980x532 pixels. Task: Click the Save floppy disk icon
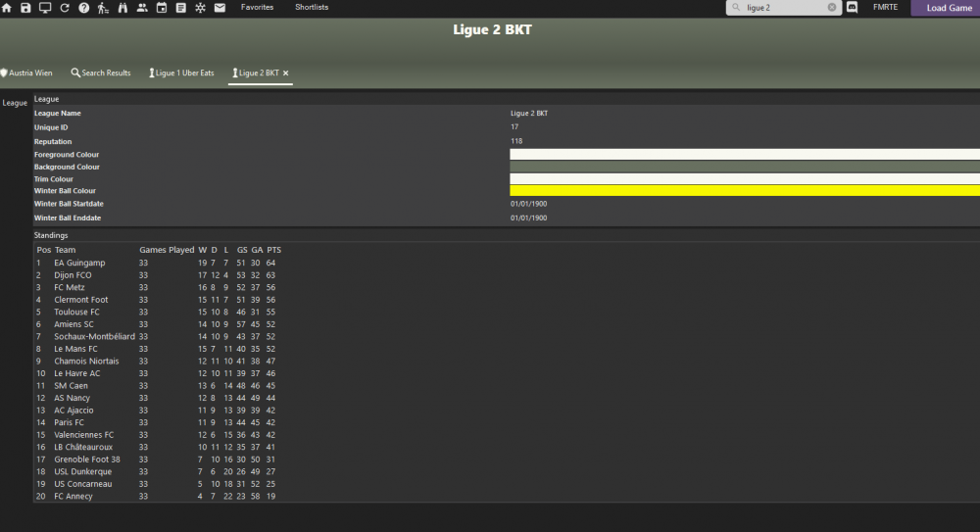25,8
